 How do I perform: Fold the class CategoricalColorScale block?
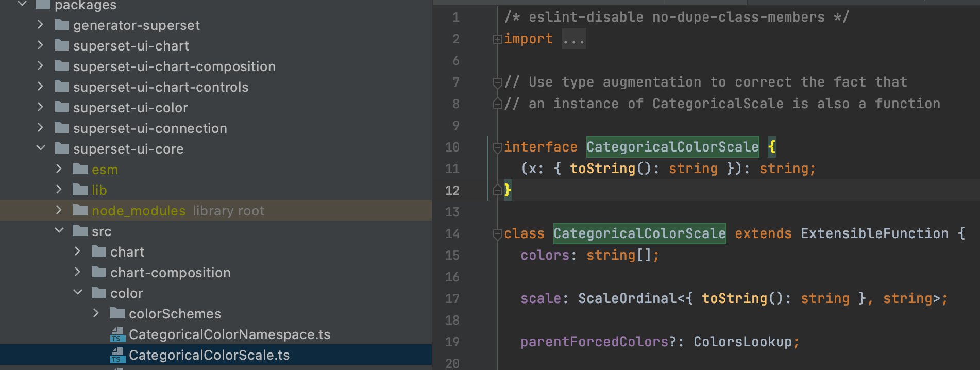point(497,233)
